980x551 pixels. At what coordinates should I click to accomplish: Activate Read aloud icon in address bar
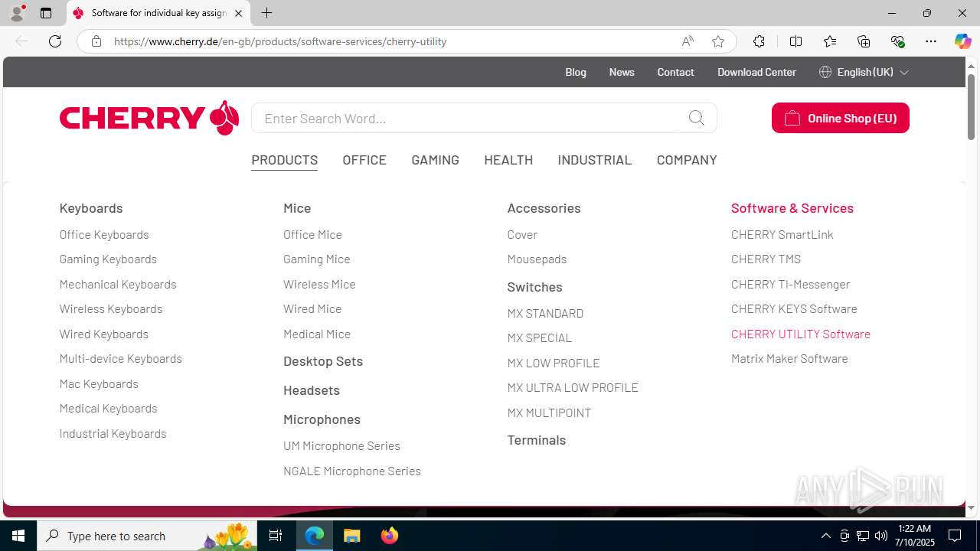(x=688, y=41)
